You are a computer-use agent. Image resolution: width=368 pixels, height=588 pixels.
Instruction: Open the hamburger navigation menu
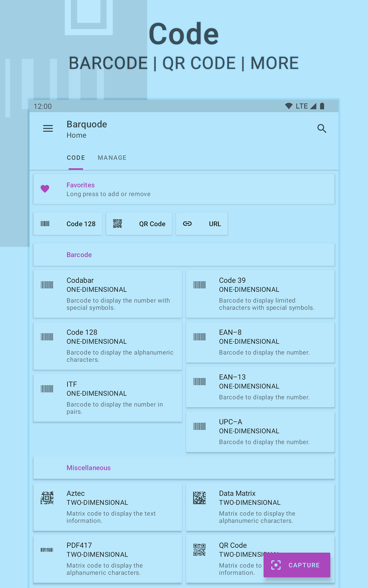pyautogui.click(x=48, y=128)
